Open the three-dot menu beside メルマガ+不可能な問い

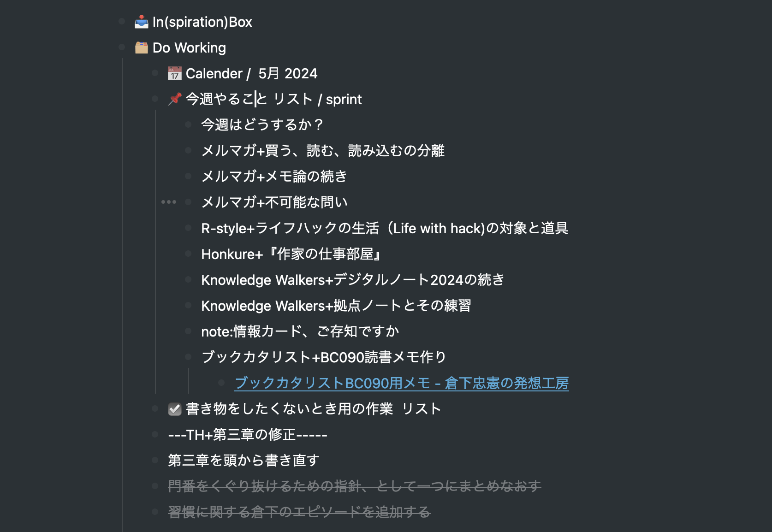tap(169, 201)
